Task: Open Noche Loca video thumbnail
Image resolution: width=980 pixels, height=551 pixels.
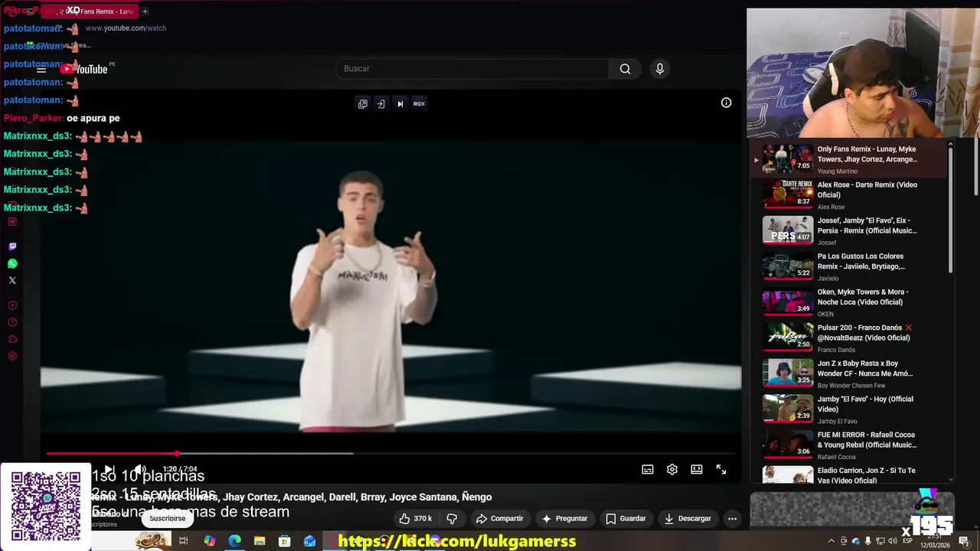Action: [787, 302]
